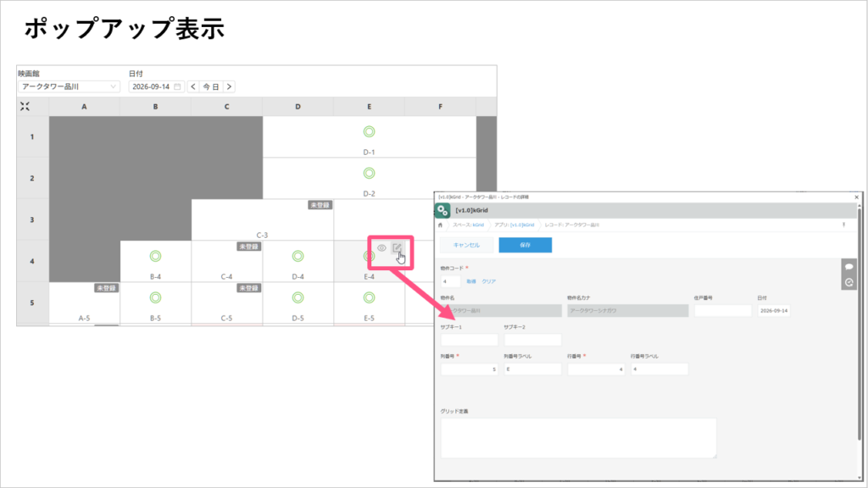Click the green circle in cell B-4
This screenshot has height=488, width=868.
tap(156, 256)
